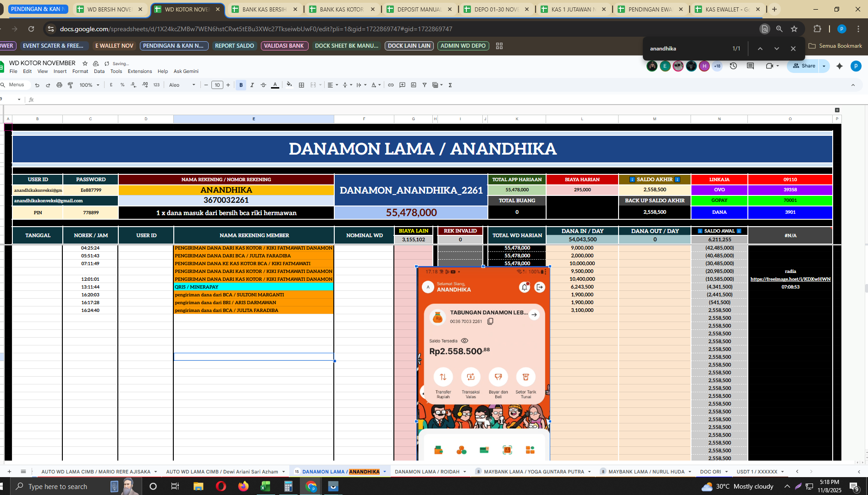Image resolution: width=868 pixels, height=495 pixels.
Task: Open REPORT SALDO bookmark
Action: (234, 46)
